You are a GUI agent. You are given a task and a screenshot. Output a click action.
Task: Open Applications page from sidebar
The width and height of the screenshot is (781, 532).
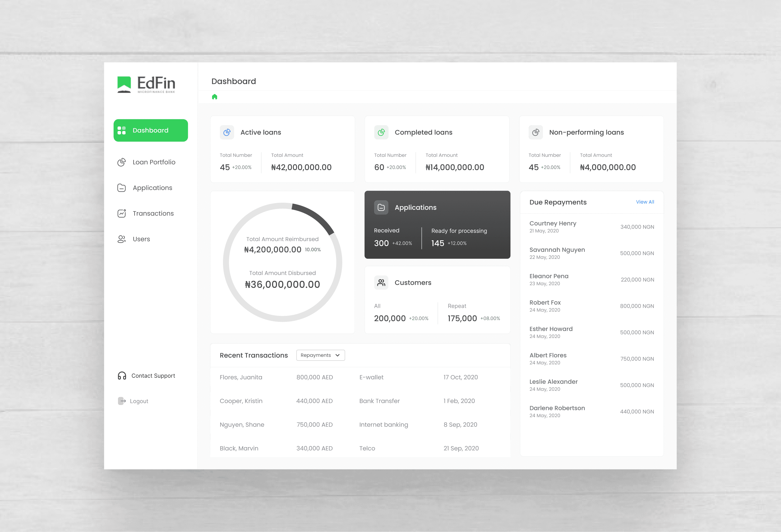coord(152,188)
